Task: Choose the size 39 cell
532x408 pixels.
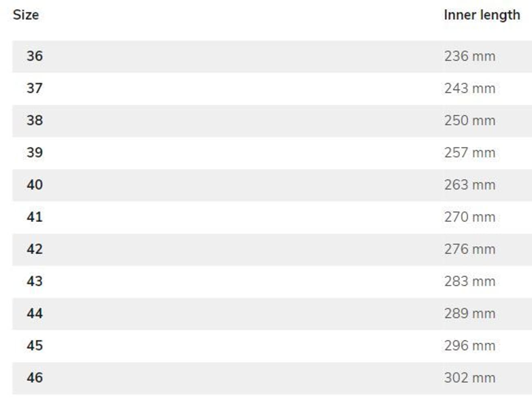Action: point(35,153)
